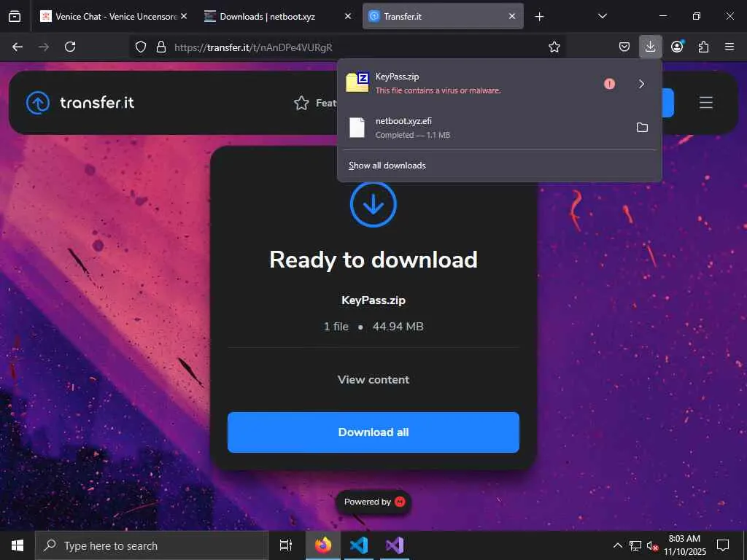
Task: Open the Windows Start menu
Action: 18,545
